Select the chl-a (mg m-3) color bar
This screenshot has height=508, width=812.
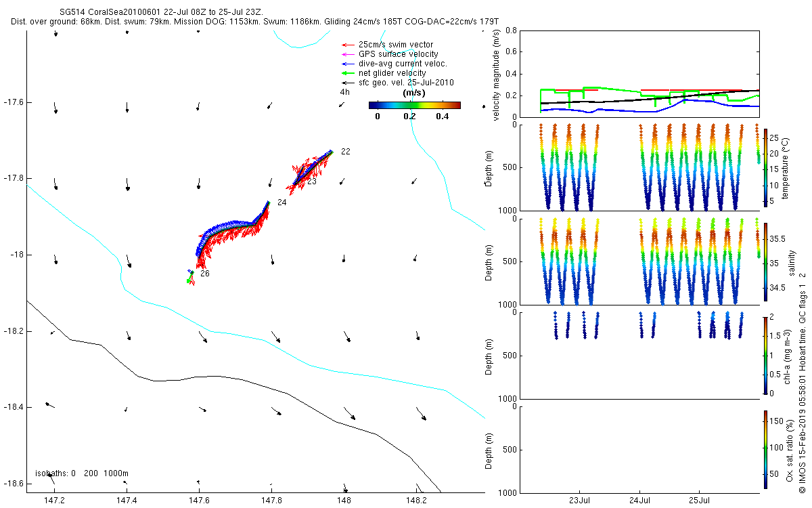tap(765, 355)
